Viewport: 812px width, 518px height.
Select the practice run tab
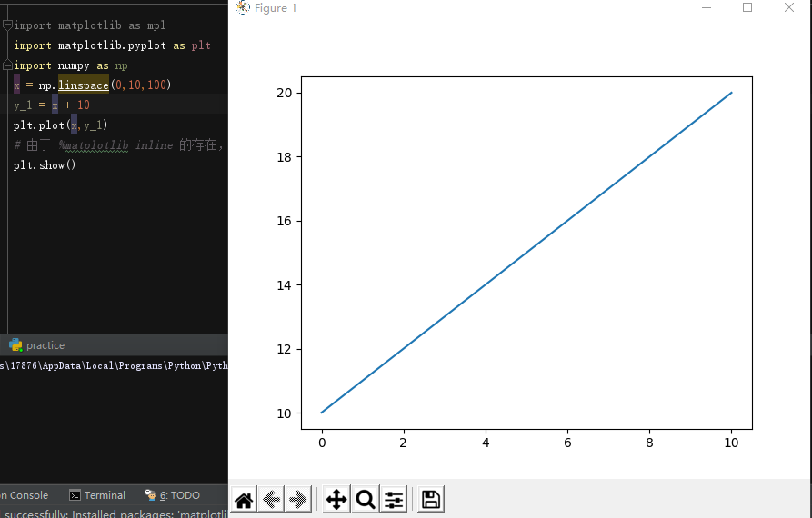click(36, 345)
